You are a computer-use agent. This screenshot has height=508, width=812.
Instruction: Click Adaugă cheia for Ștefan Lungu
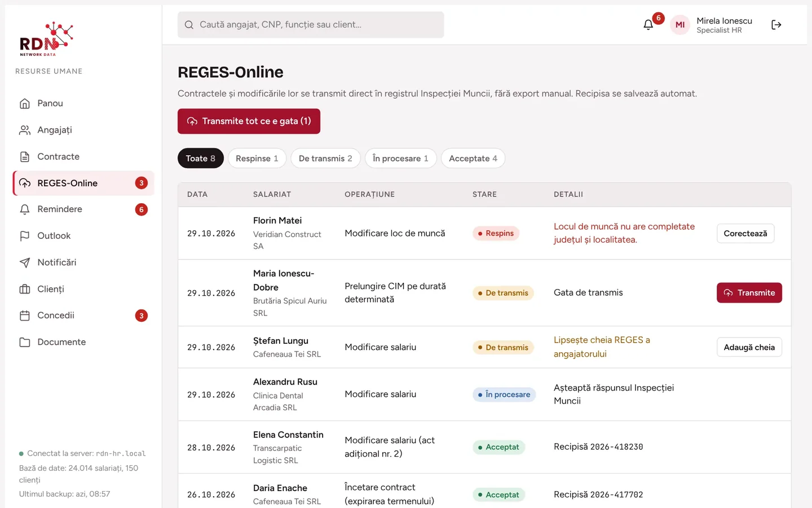click(x=749, y=347)
